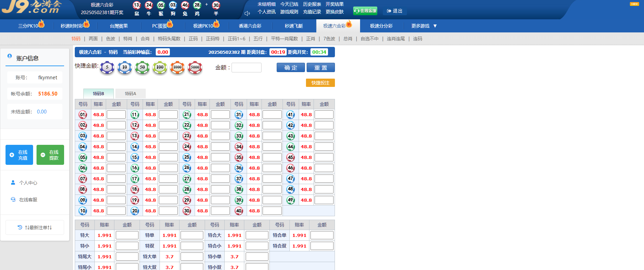This screenshot has width=644, height=270.
Task: Select the 100 quick-amount chip
Action: click(160, 68)
